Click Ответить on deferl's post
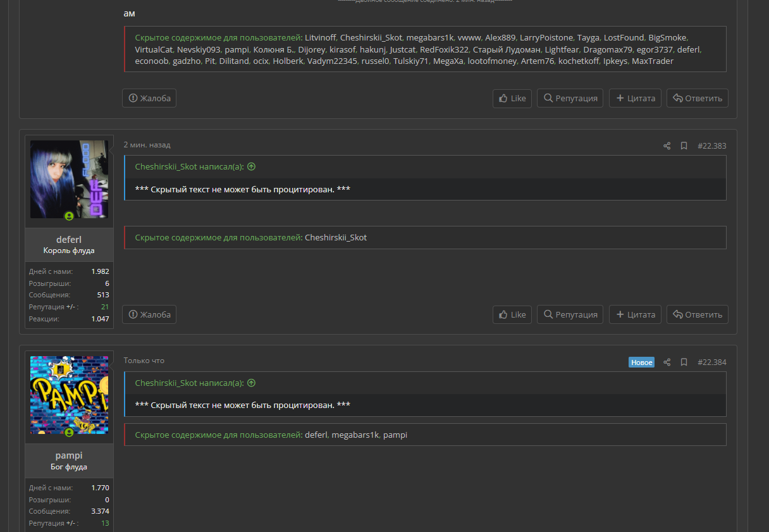The image size is (769, 532). tap(698, 314)
